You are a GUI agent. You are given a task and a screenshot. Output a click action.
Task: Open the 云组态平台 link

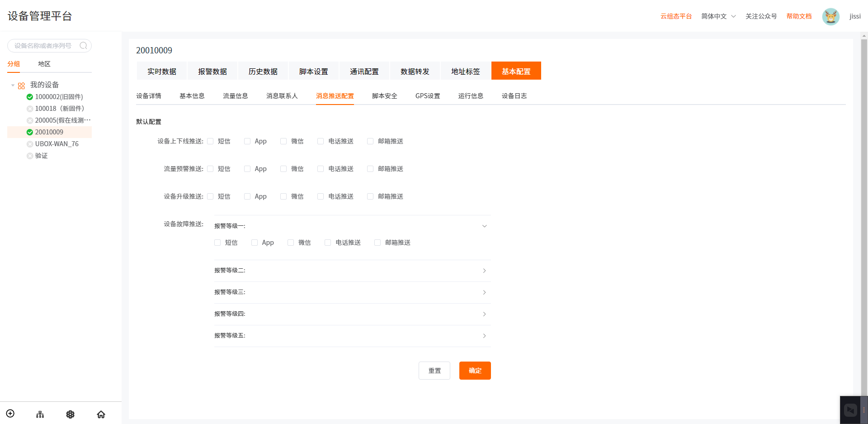(x=676, y=16)
